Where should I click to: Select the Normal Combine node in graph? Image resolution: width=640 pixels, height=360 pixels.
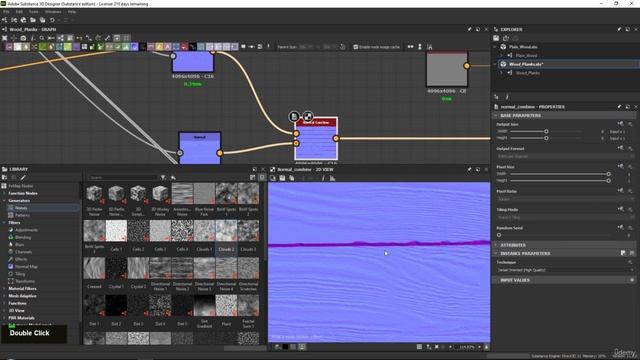pos(316,138)
